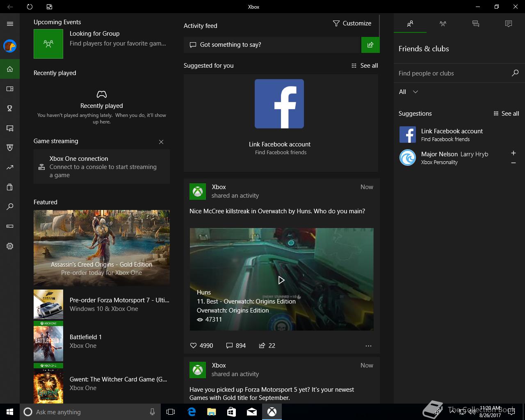Open Mail app from taskbar
The image size is (525, 420).
(252, 412)
